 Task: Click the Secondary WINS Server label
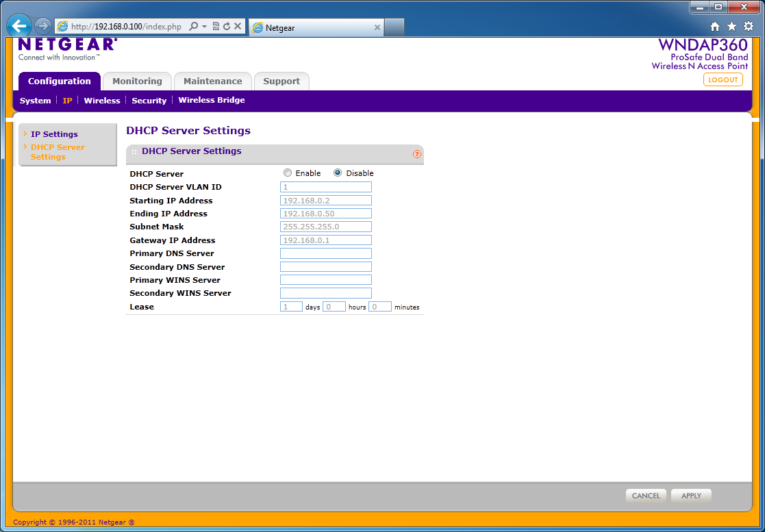click(x=181, y=293)
